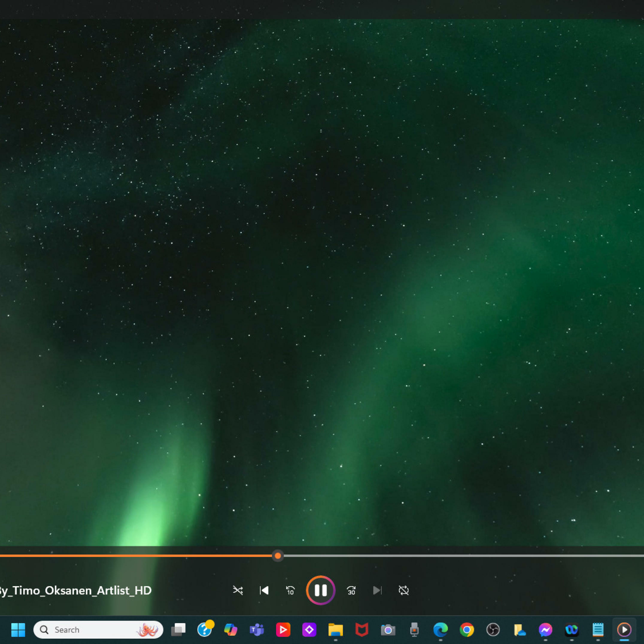This screenshot has width=644, height=644.
Task: Toggle shuffle mode
Action: (x=238, y=590)
